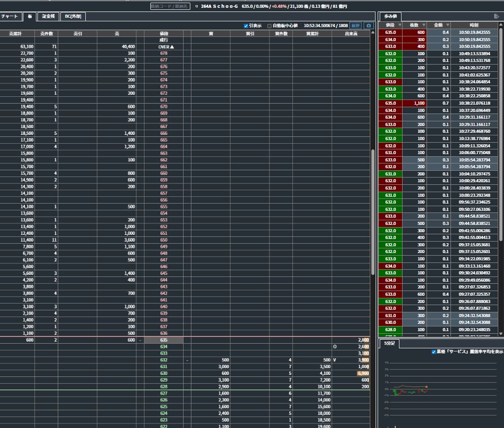Select the 歩み値 tab
The image size is (504, 428).
[x=390, y=17]
